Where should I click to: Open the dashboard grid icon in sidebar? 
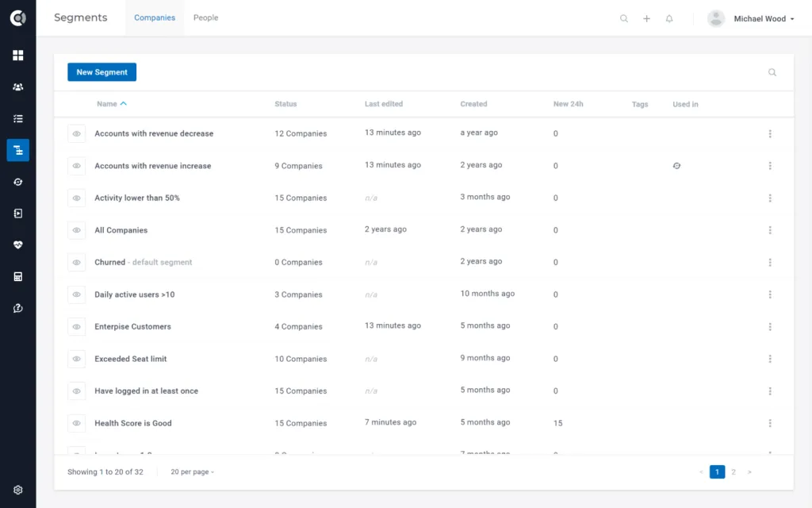[x=18, y=55]
